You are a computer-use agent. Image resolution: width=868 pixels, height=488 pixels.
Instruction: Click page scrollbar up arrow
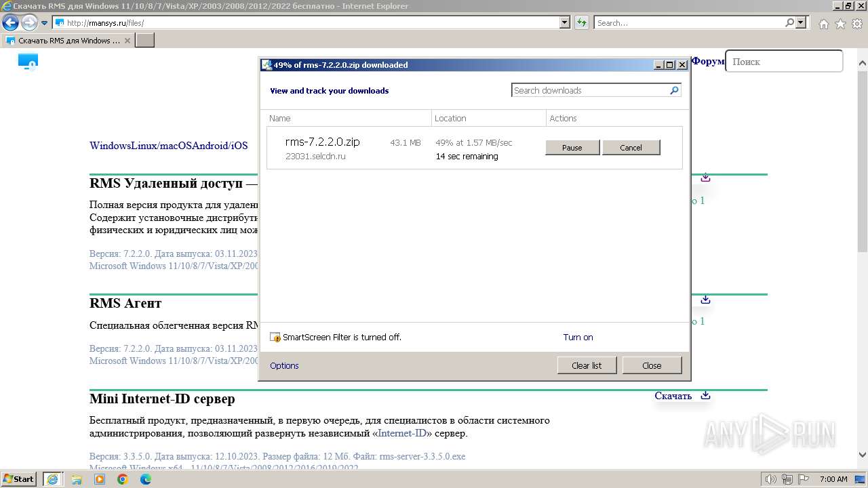pos(862,63)
